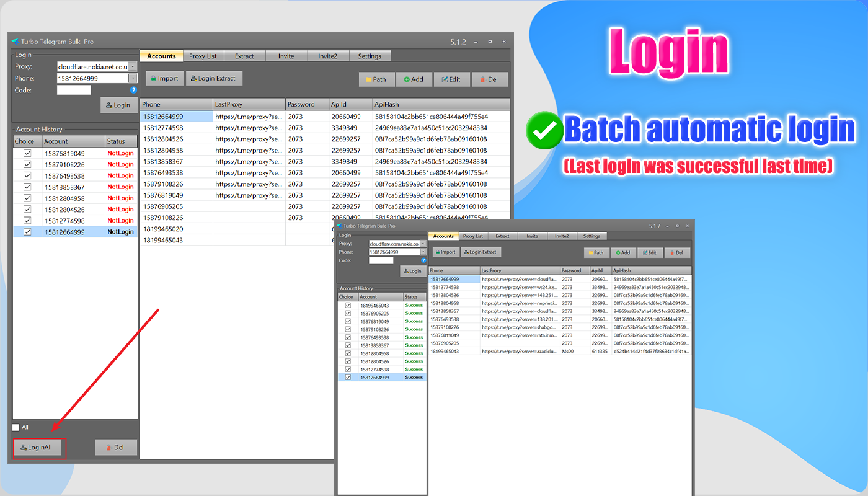Click the Code input field in the 5.1.7 window
This screenshot has height=496, width=868.
point(381,260)
